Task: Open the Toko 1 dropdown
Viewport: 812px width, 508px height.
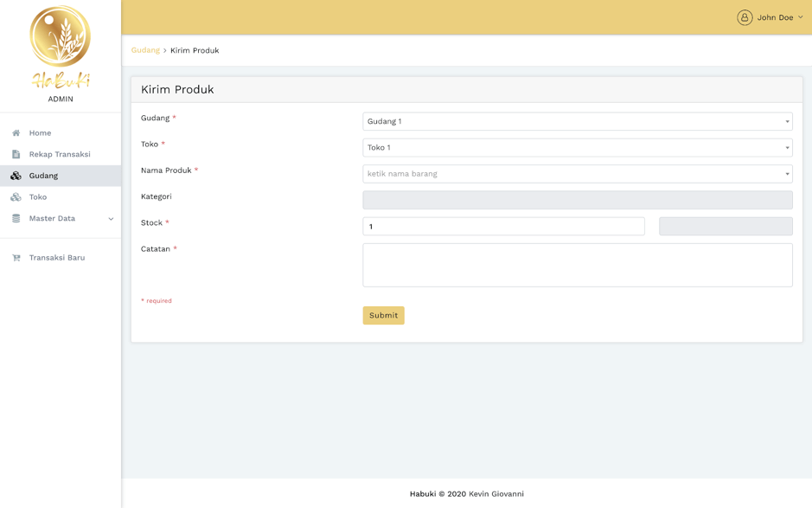Action: pyautogui.click(x=577, y=148)
